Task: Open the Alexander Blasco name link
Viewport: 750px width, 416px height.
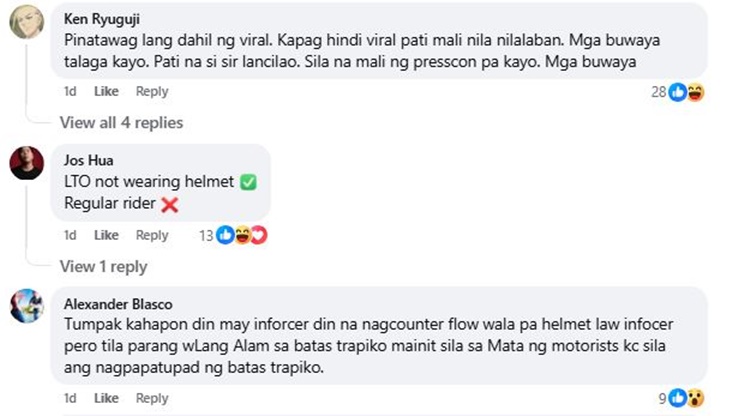Action: pyautogui.click(x=118, y=304)
